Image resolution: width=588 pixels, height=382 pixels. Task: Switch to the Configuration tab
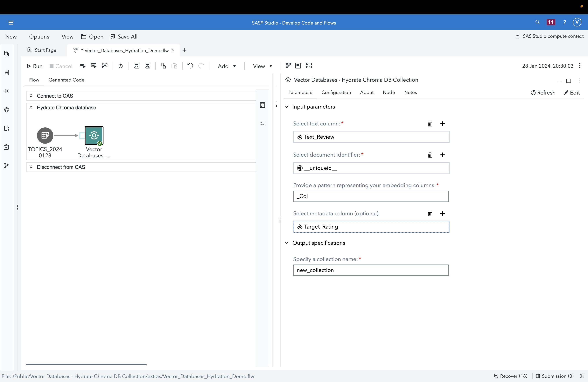pos(336,92)
